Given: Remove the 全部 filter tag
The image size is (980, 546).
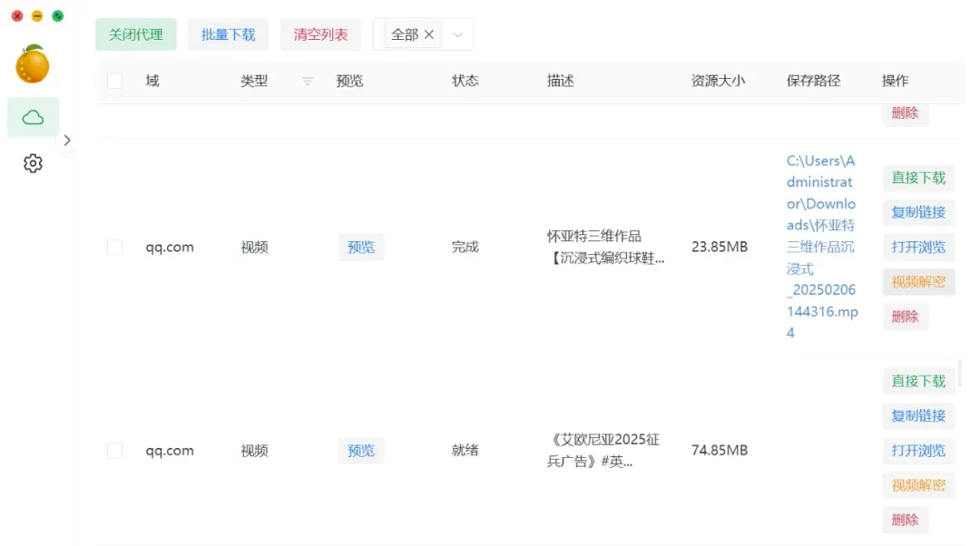Looking at the screenshot, I should click(428, 34).
